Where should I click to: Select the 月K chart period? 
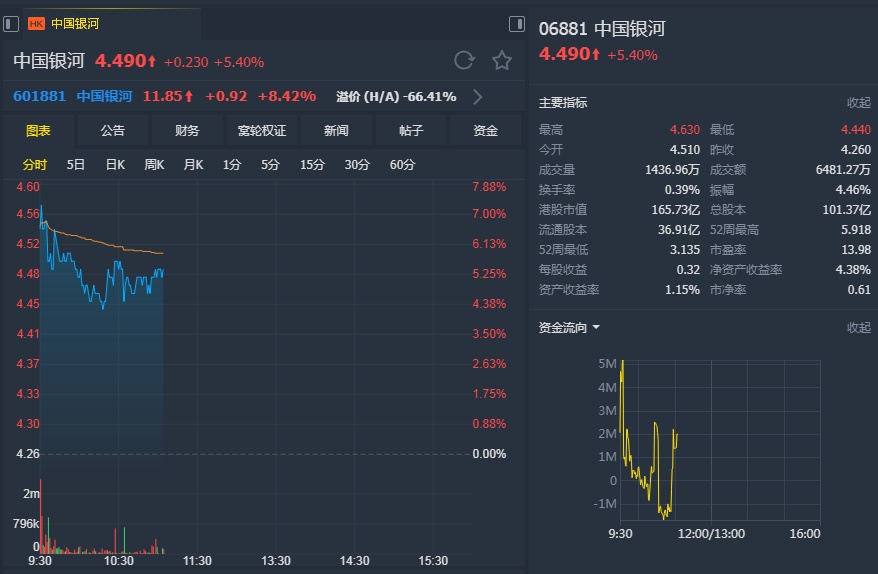pyautogui.click(x=193, y=165)
